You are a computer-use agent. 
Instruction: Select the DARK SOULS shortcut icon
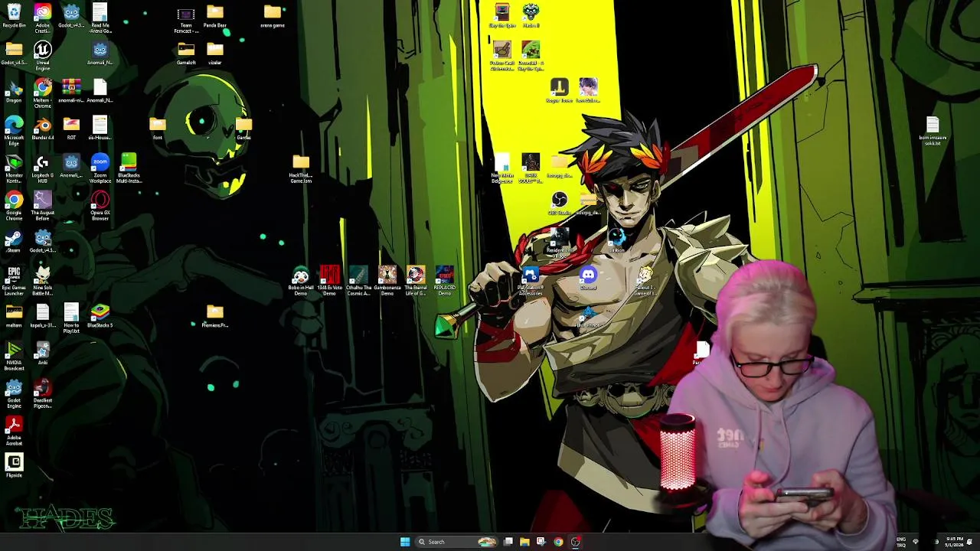coord(531,168)
